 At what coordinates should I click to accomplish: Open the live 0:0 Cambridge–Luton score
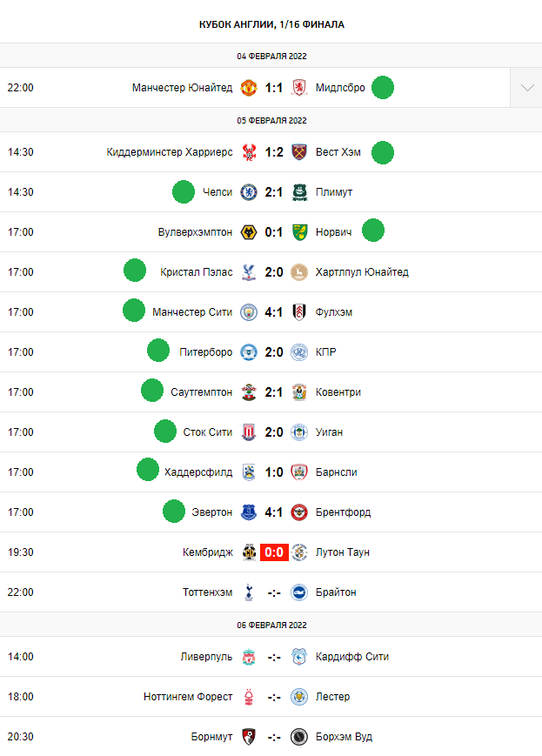click(274, 552)
